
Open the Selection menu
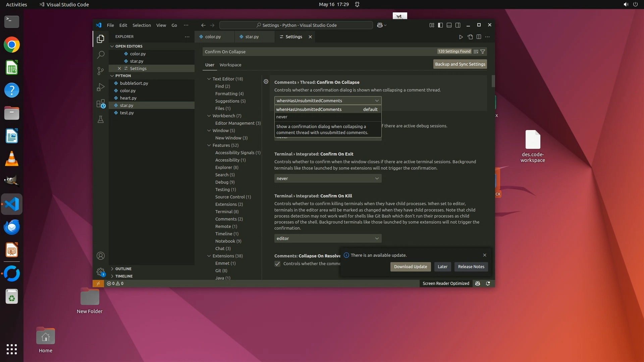click(x=142, y=25)
